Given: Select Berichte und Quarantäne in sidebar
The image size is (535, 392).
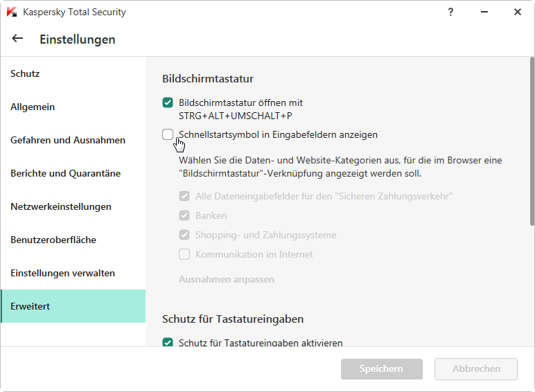Looking at the screenshot, I should click(x=73, y=174).
